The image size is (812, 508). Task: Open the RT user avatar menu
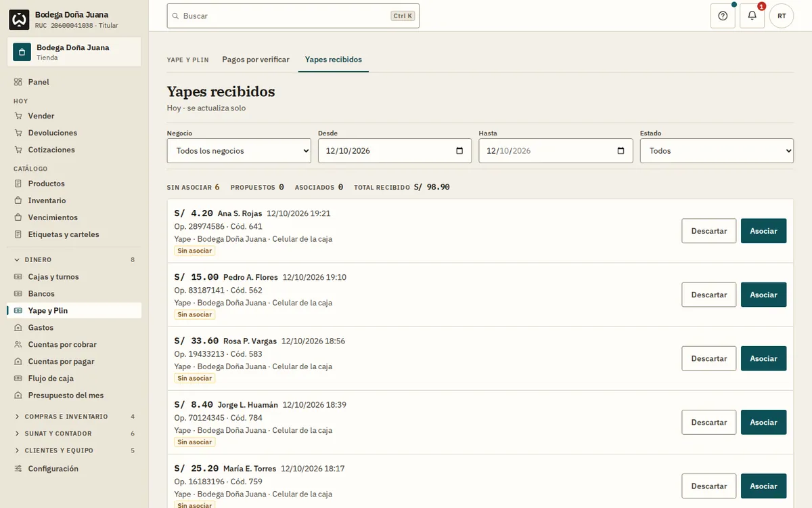pyautogui.click(x=782, y=16)
